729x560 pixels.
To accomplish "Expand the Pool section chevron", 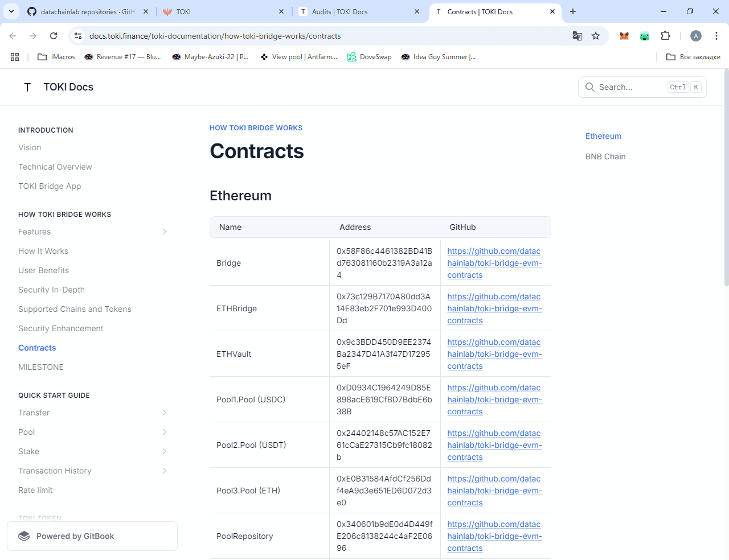I will tap(164, 432).
